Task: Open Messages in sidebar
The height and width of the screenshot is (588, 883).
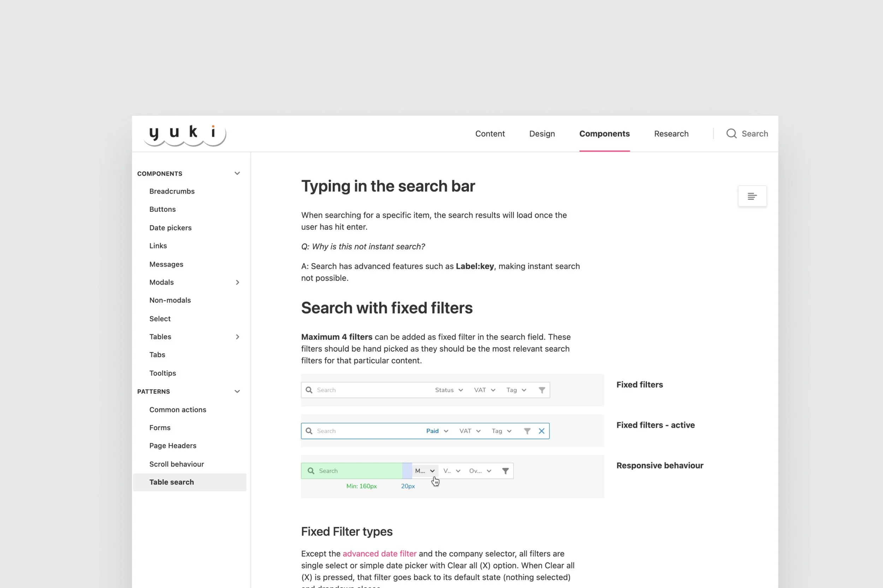Action: [166, 265]
